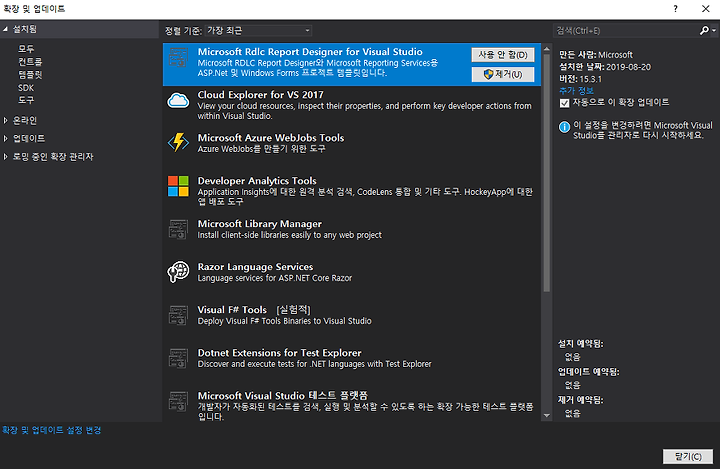
Task: Click the 제거 예약됨 label
Action: tap(580, 400)
